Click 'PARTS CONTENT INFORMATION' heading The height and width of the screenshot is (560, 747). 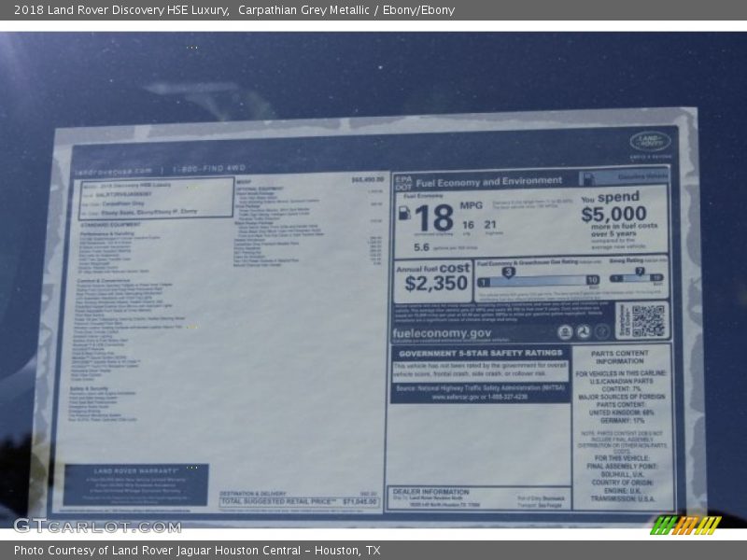pos(619,357)
